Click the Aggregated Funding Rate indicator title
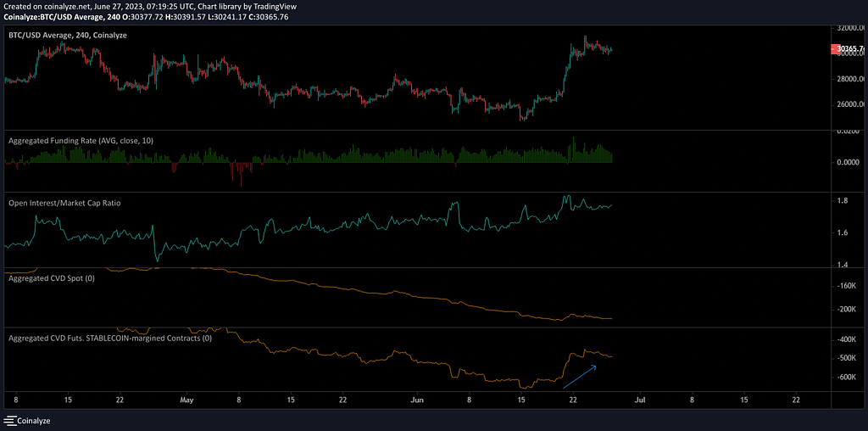 [x=81, y=141]
